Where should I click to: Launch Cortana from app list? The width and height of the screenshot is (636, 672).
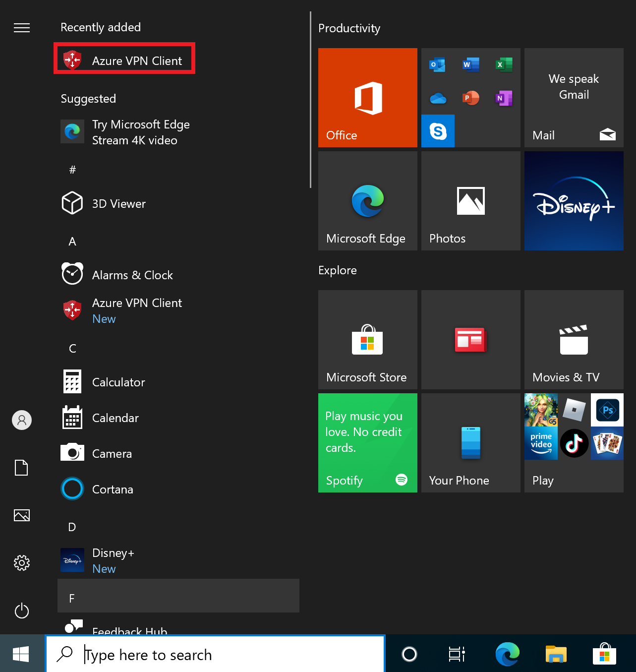click(178, 489)
